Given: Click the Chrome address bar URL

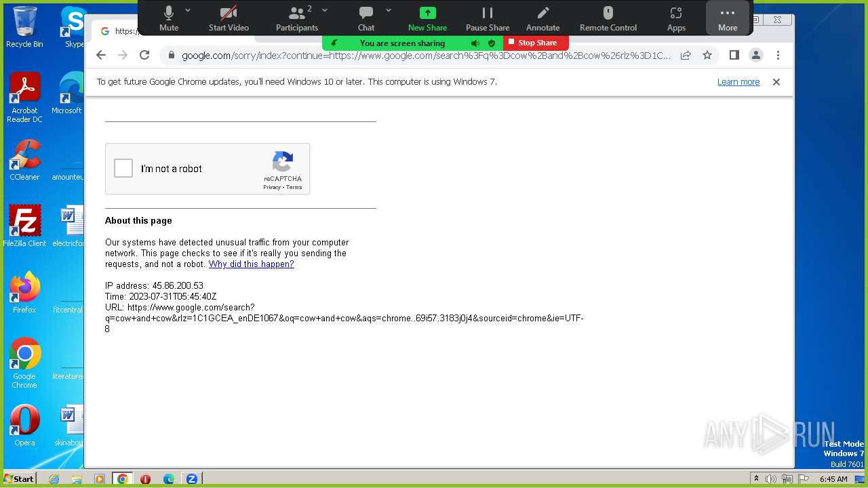Looking at the screenshot, I should [x=426, y=56].
